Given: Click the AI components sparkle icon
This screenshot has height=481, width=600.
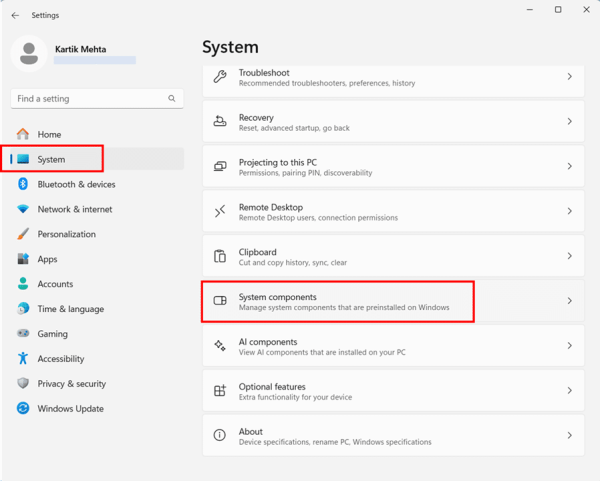Looking at the screenshot, I should 220,346.
